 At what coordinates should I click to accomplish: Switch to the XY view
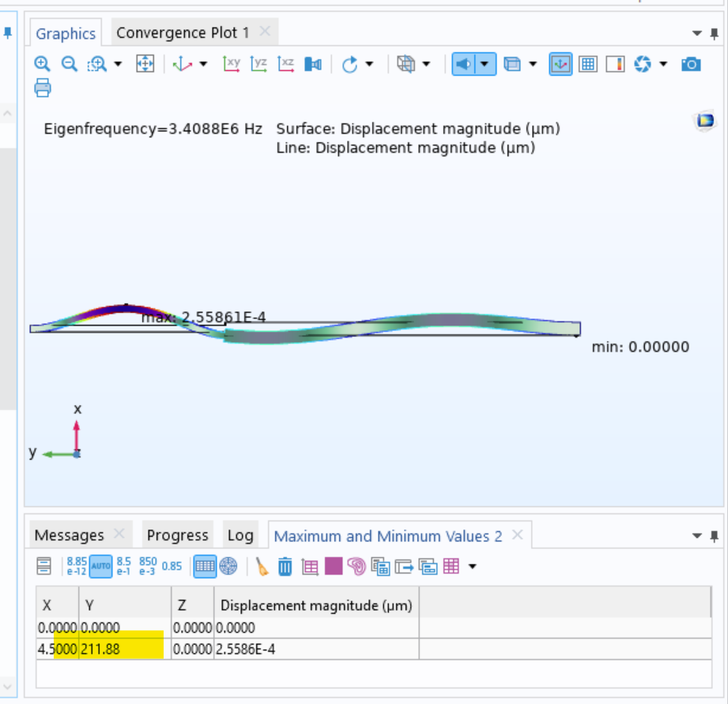(232, 64)
